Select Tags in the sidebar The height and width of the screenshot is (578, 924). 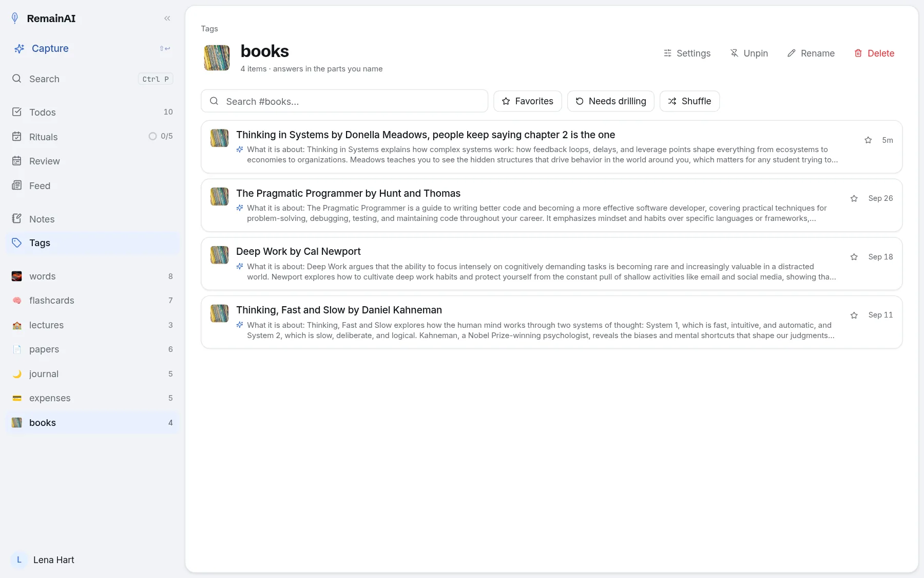(x=92, y=243)
